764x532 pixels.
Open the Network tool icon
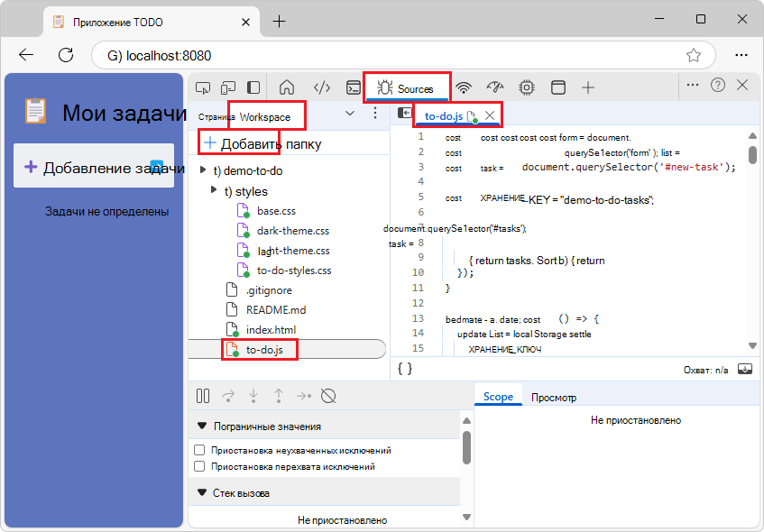coord(464,87)
